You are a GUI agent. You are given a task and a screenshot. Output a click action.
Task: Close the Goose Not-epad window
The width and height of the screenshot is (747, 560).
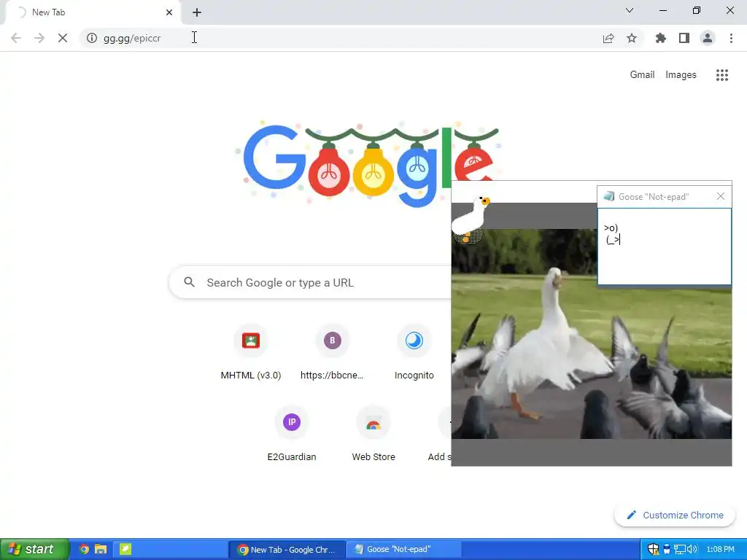click(721, 196)
